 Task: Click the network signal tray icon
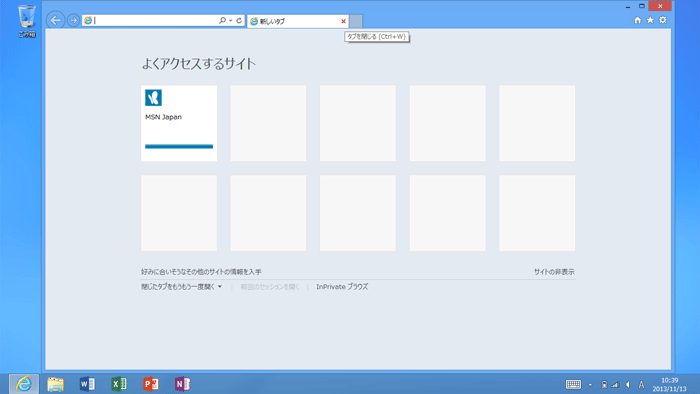point(616,384)
